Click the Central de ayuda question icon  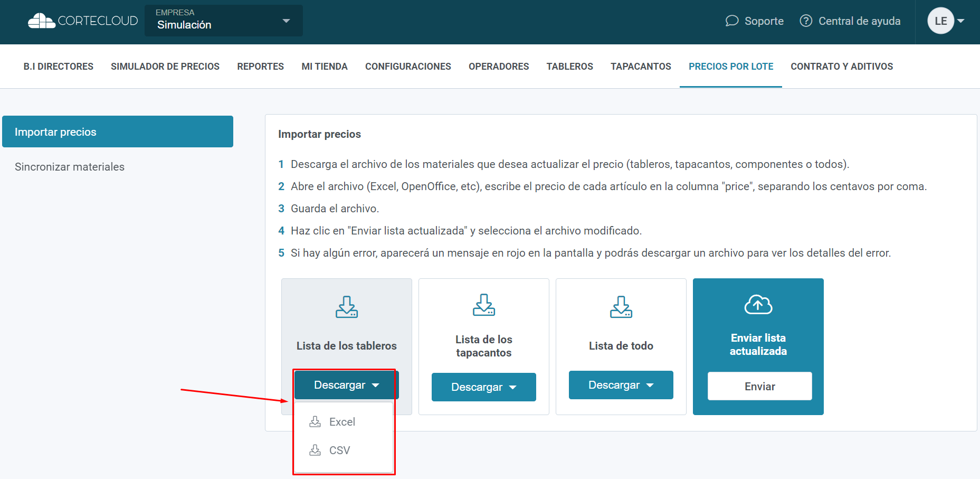(x=806, y=21)
